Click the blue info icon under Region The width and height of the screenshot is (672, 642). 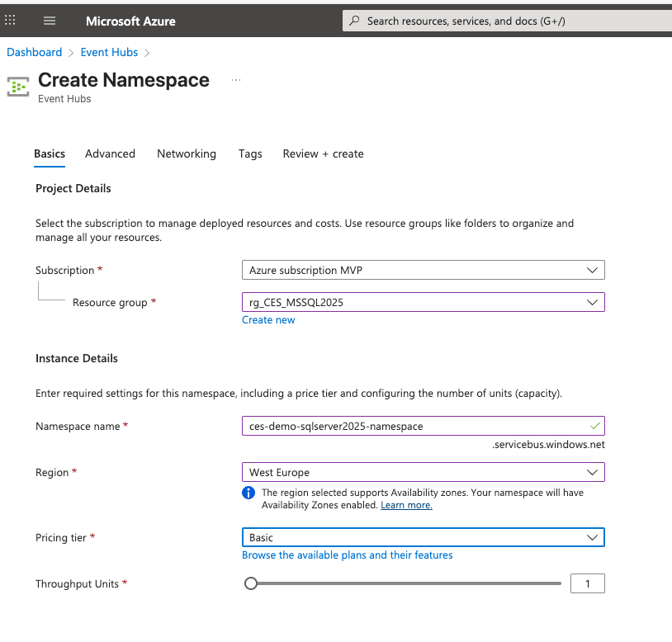point(248,493)
